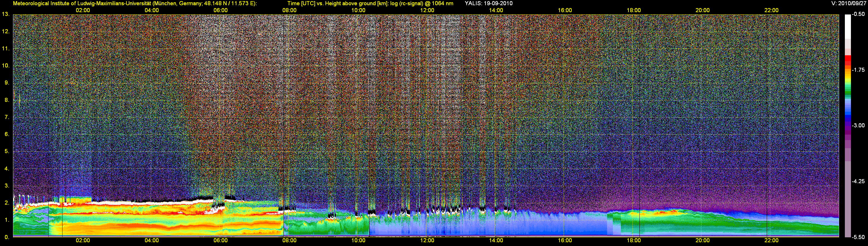Click the 3. height axis label
Screen dimensions: 868x246
(7, 186)
